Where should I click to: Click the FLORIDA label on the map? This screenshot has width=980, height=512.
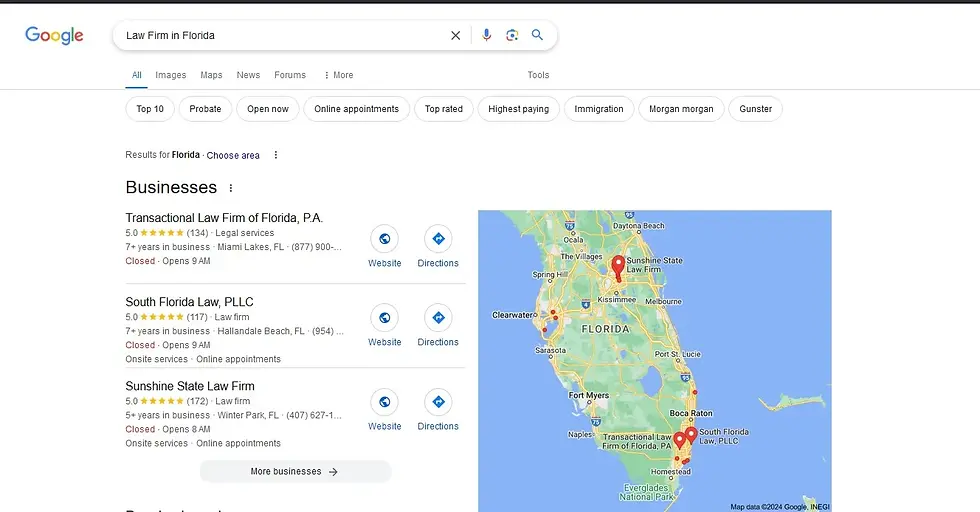(605, 329)
